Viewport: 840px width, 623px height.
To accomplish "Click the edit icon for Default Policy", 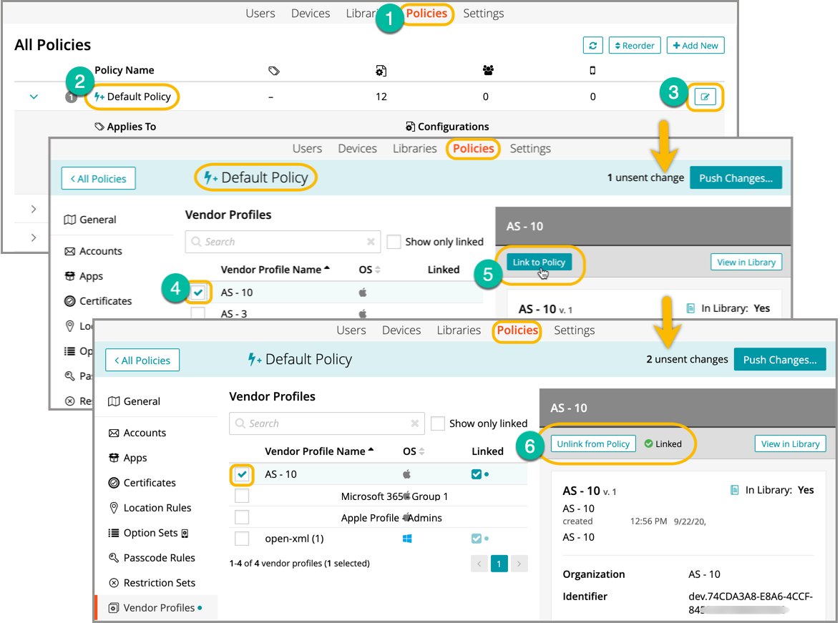I will pyautogui.click(x=705, y=97).
